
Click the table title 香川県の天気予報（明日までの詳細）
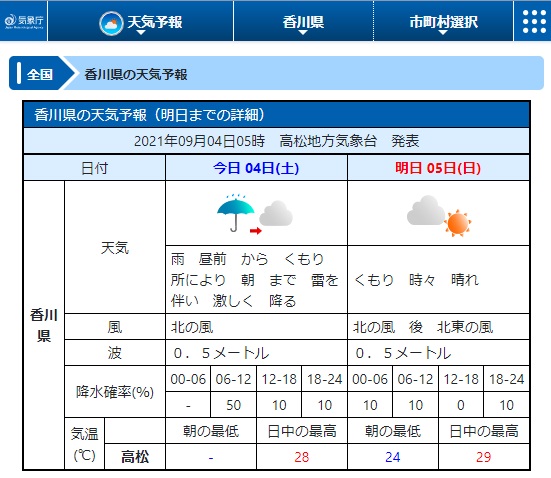click(150, 115)
